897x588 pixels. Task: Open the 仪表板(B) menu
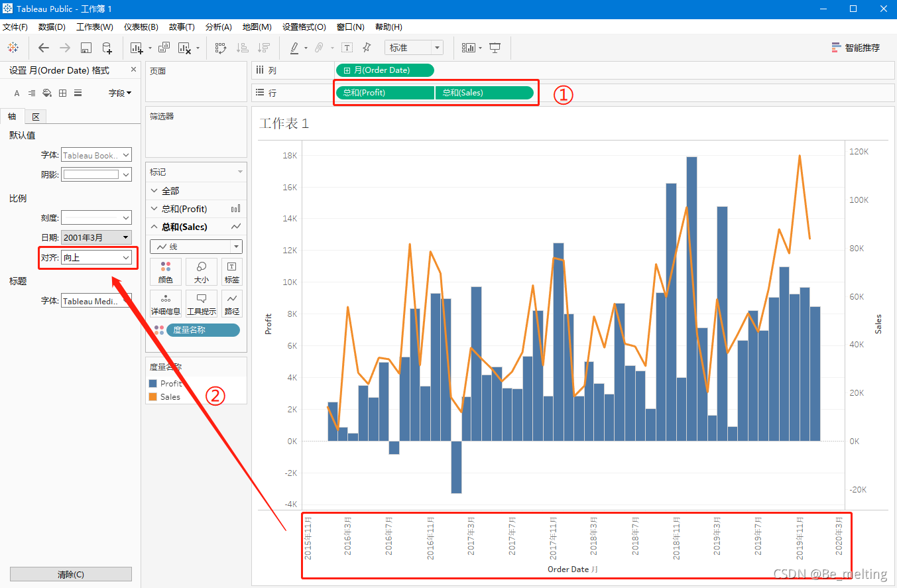coord(141,27)
